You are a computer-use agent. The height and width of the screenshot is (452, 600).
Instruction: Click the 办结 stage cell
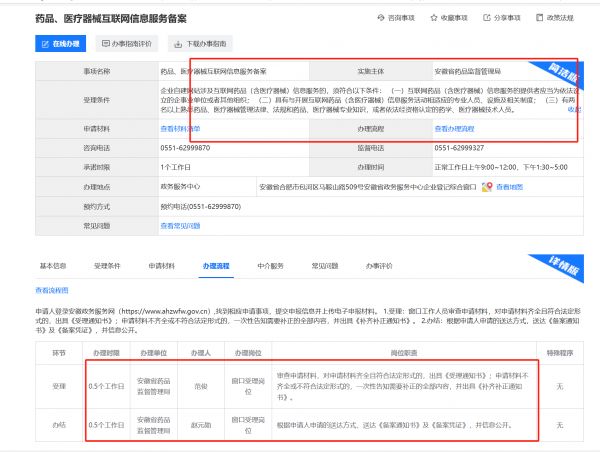(59, 425)
